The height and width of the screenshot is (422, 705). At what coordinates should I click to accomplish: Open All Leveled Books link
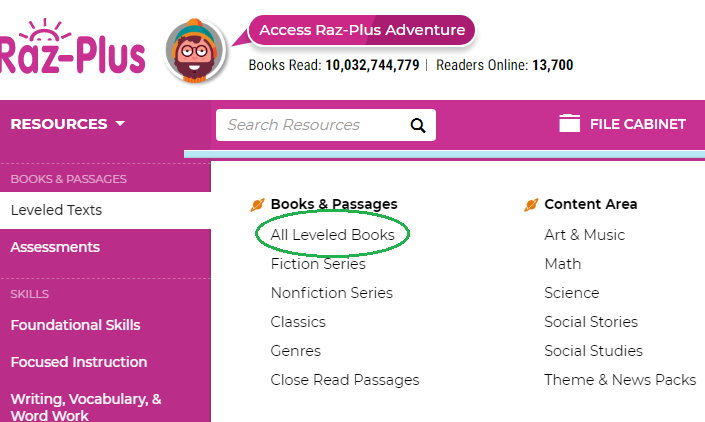coord(332,235)
